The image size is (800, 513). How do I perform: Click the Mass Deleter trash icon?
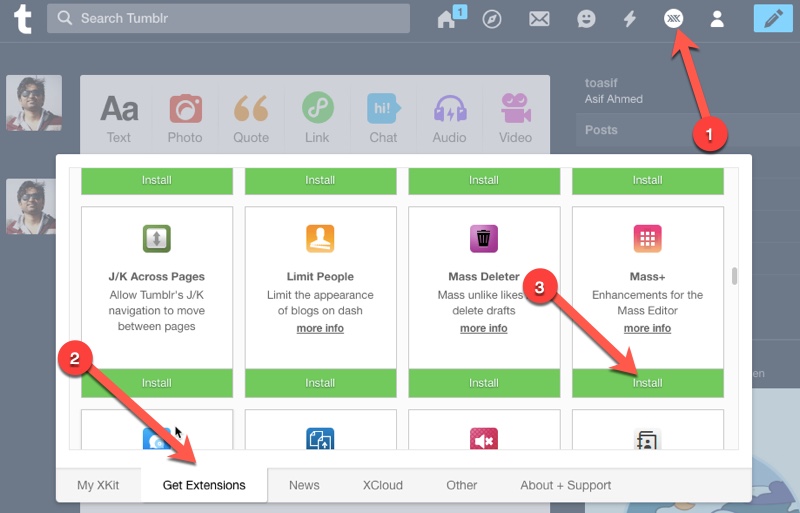point(484,238)
